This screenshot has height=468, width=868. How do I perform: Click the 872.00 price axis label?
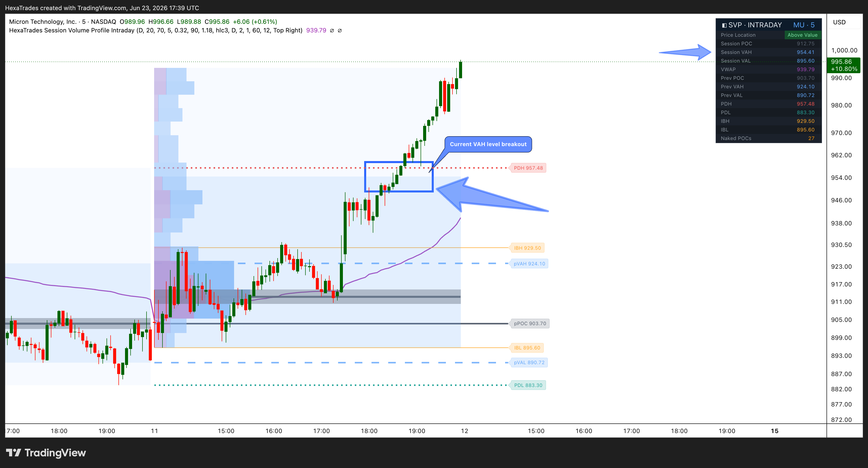click(x=841, y=420)
